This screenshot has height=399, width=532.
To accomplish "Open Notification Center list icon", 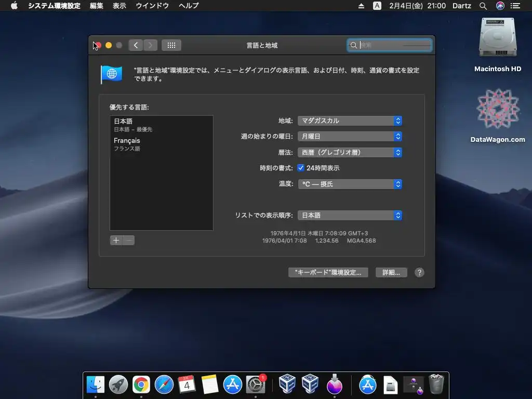I will coord(515,6).
